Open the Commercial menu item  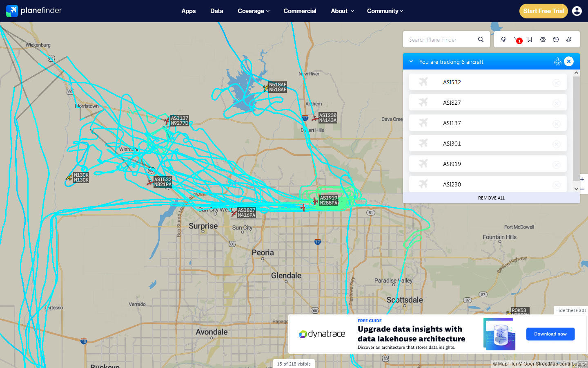point(300,11)
